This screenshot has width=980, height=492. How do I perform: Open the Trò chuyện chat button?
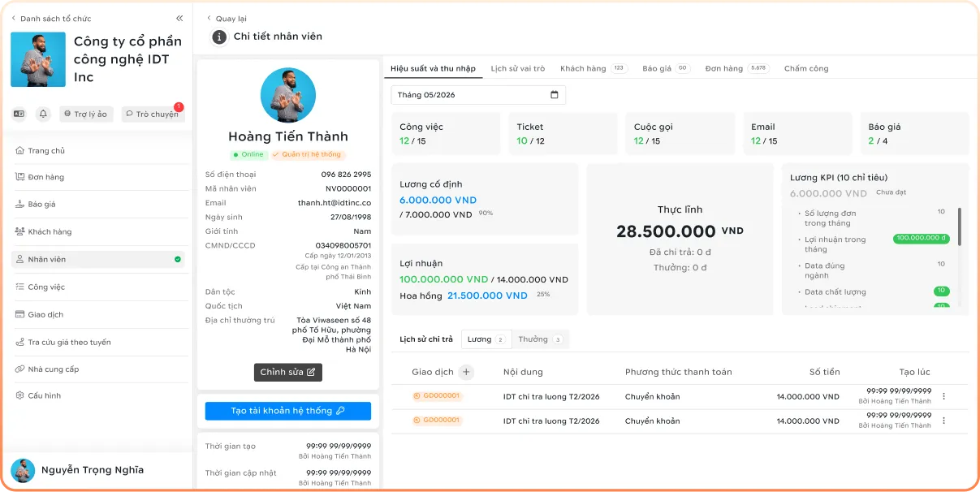pyautogui.click(x=153, y=114)
